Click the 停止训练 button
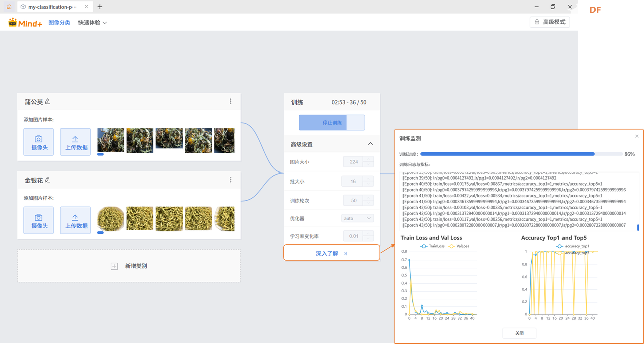The height and width of the screenshot is (344, 644). tap(332, 123)
